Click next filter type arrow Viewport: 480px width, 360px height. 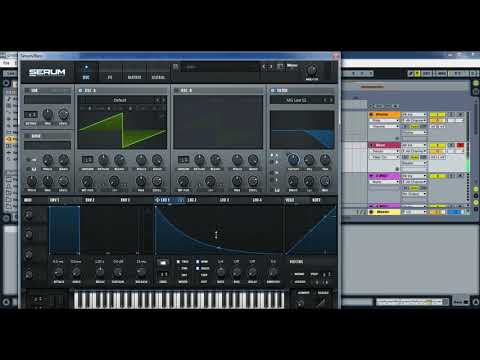click(x=331, y=100)
